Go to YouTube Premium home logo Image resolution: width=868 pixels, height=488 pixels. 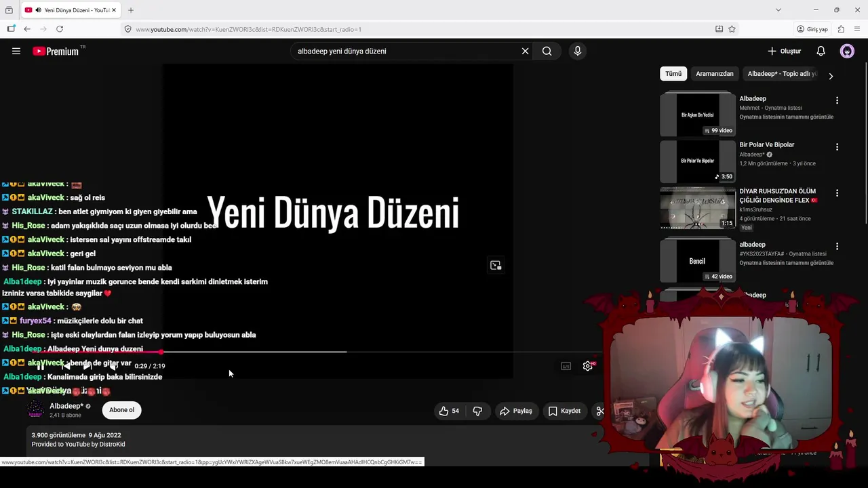pos(56,51)
